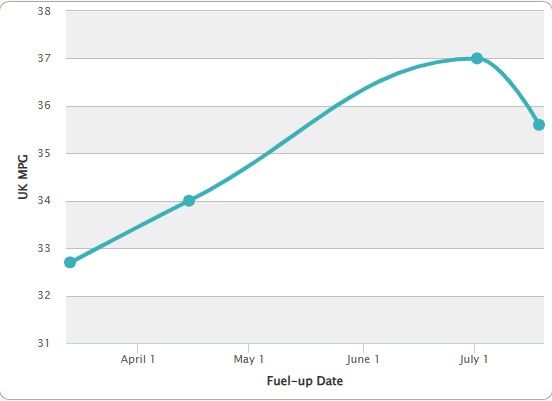Screen dimensions: 552x401
Task: Click the first data point near 32.7 MPG
Action: pyautogui.click(x=70, y=262)
